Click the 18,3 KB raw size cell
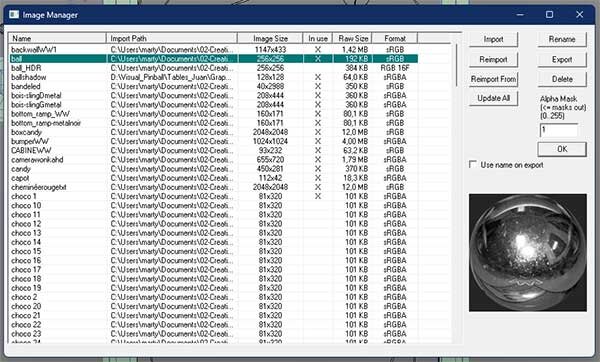This screenshot has width=600, height=362. 355,178
